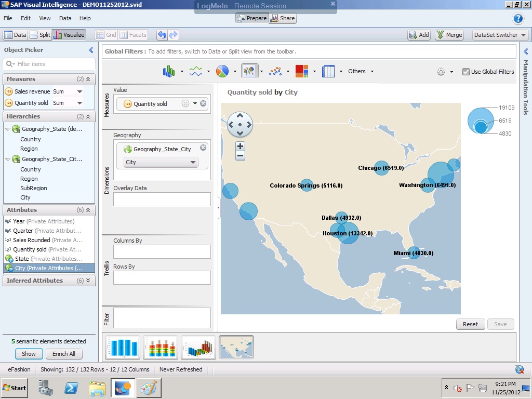Image resolution: width=532 pixels, height=399 pixels.
Task: Switch to Prepare mode
Action: (252, 18)
